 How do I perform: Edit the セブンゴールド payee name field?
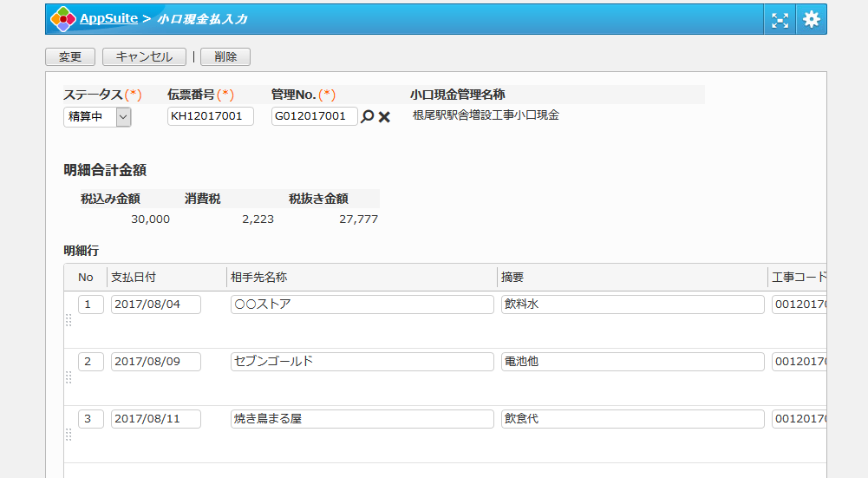click(x=362, y=362)
